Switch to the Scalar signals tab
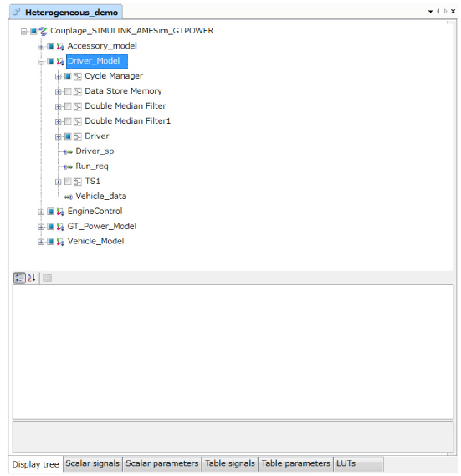 click(92, 463)
